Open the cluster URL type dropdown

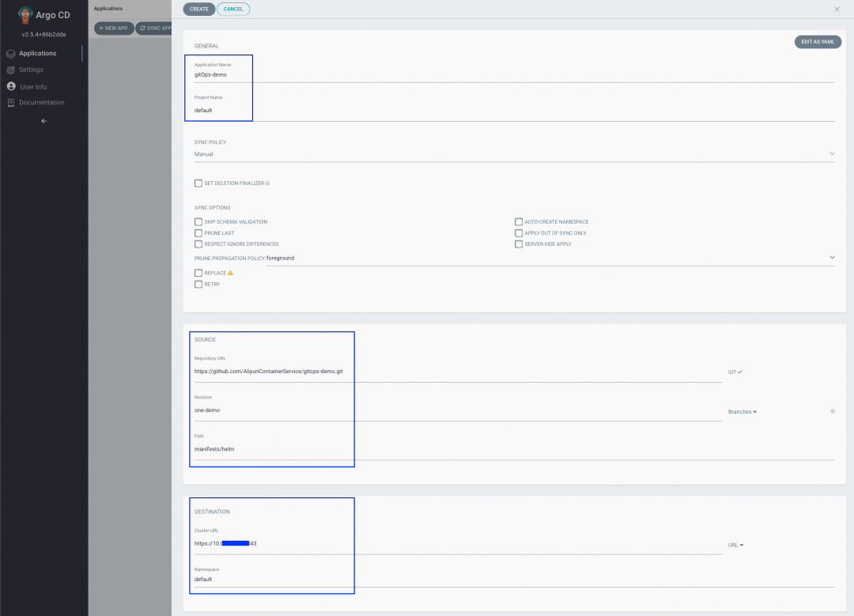(x=736, y=545)
